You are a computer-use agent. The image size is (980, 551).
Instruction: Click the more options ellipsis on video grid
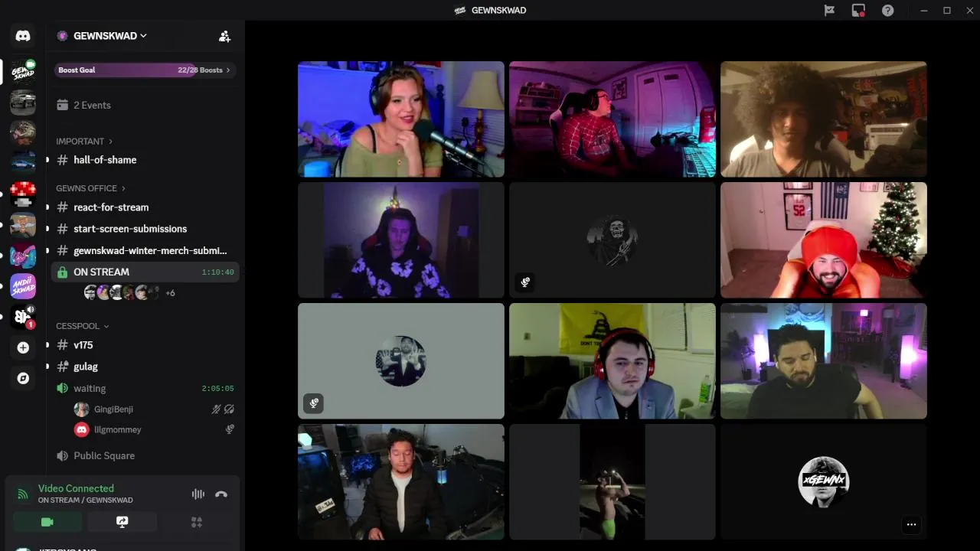(911, 525)
